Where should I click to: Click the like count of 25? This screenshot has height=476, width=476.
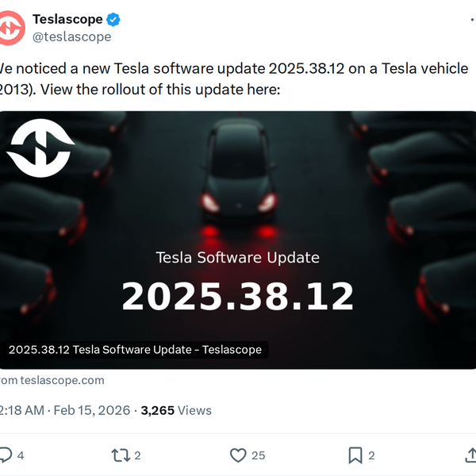259,455
